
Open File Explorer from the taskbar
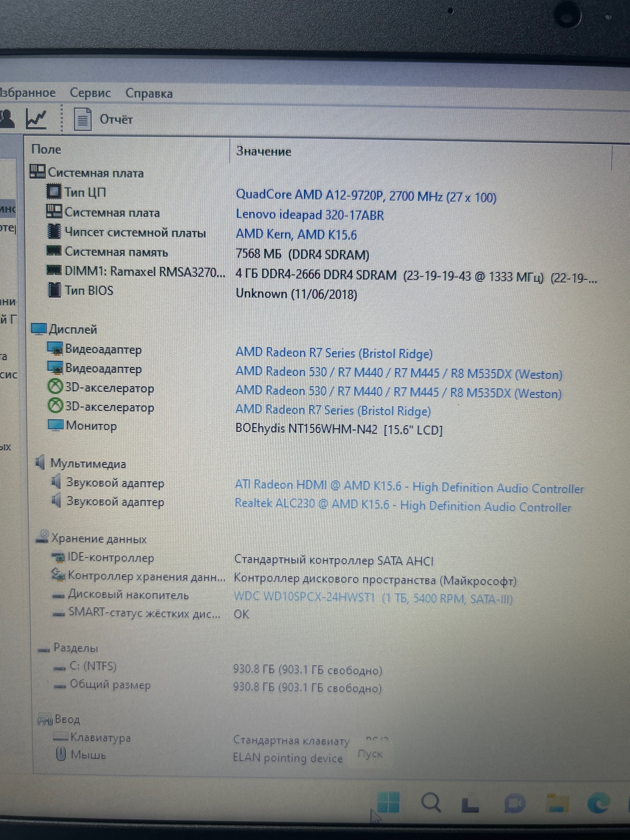click(558, 804)
